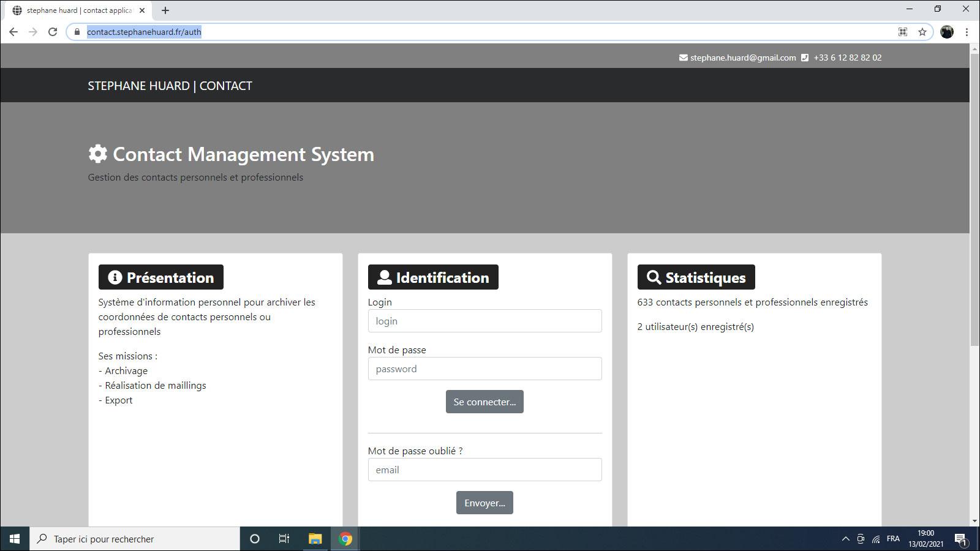Click the Login input field
980x551 pixels.
coord(484,321)
